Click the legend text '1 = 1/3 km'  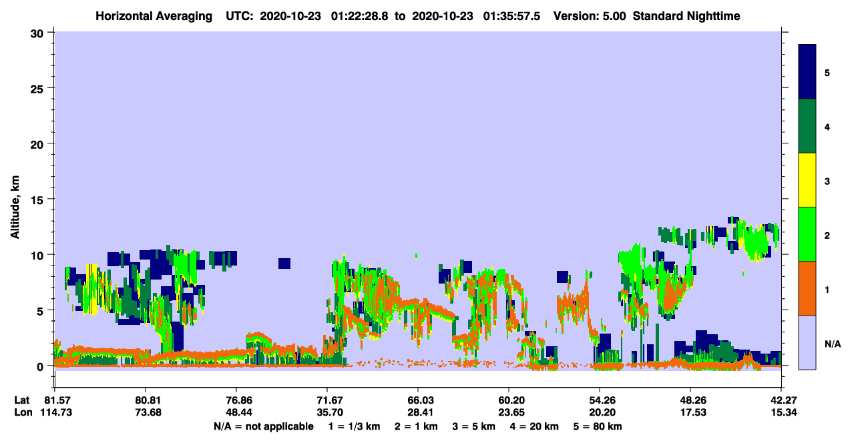click(x=353, y=426)
